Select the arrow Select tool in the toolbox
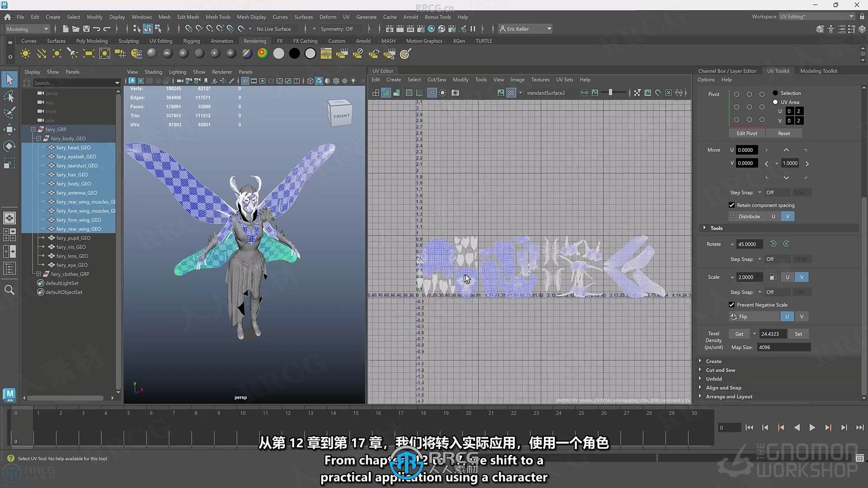The image size is (868, 488). pos(9,80)
